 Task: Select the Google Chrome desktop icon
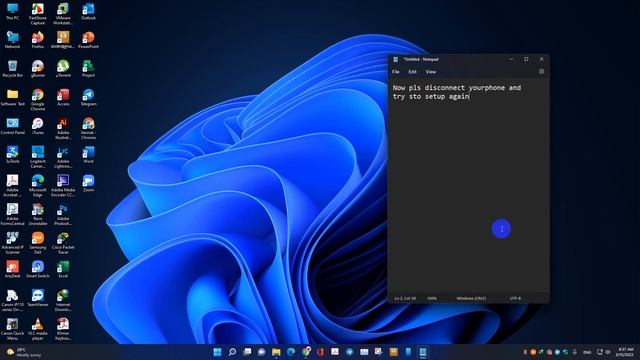(38, 100)
